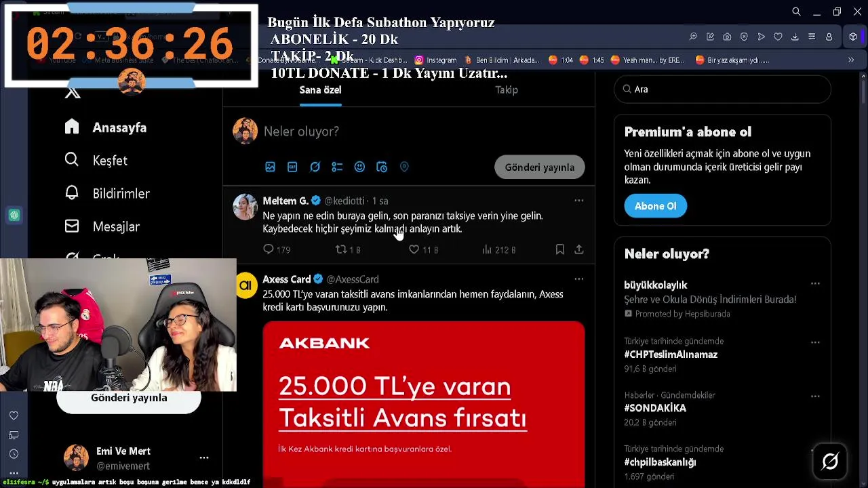Open more options on Axess Card post

578,279
